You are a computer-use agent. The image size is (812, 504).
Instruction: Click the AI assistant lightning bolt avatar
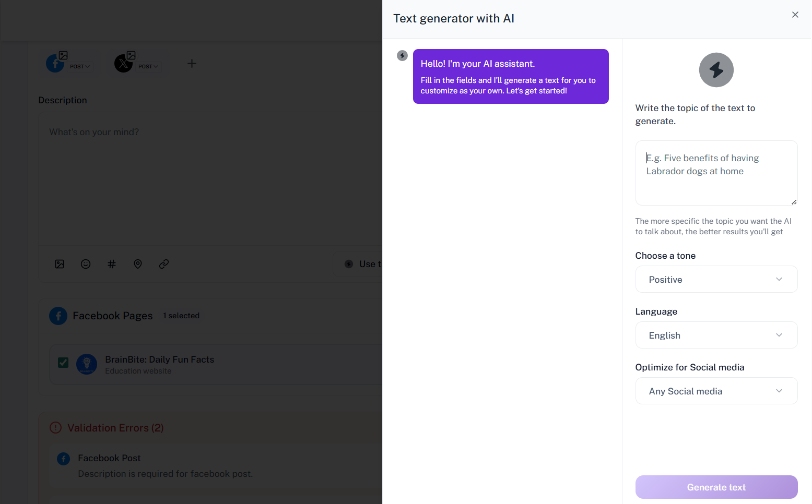pyautogui.click(x=402, y=55)
